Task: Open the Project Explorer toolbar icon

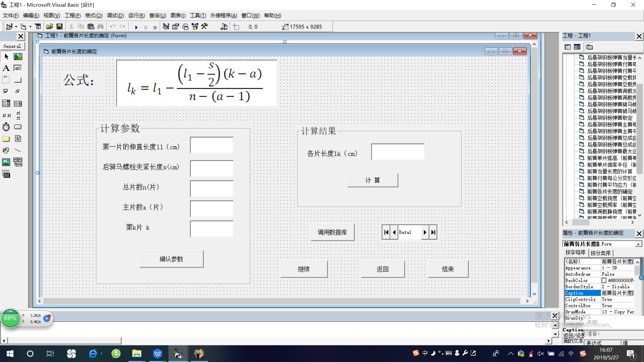Action: 166,27
